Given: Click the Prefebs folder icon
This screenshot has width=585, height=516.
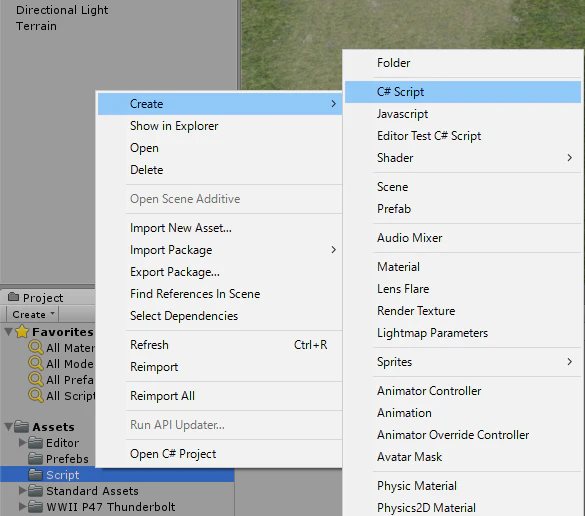Looking at the screenshot, I should (35, 459).
